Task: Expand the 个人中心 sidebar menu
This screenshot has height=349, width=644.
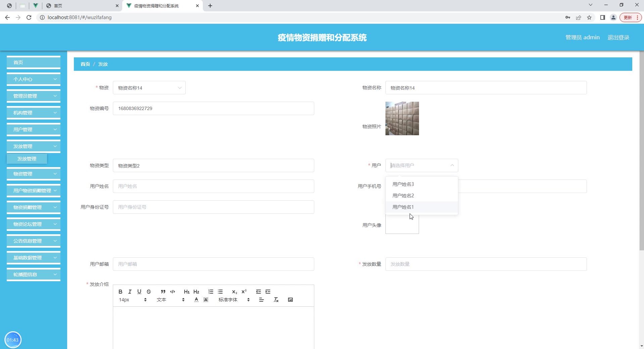Action: click(34, 79)
